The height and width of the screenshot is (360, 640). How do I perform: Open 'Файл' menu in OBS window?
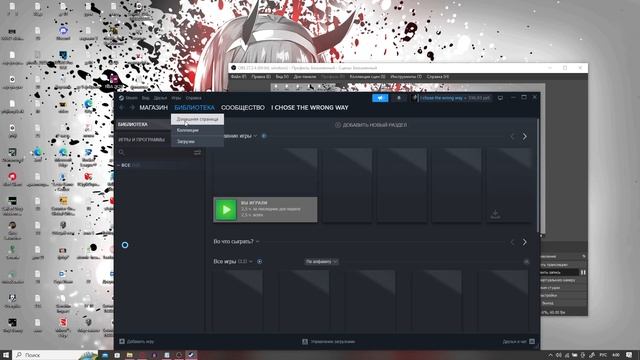point(238,77)
